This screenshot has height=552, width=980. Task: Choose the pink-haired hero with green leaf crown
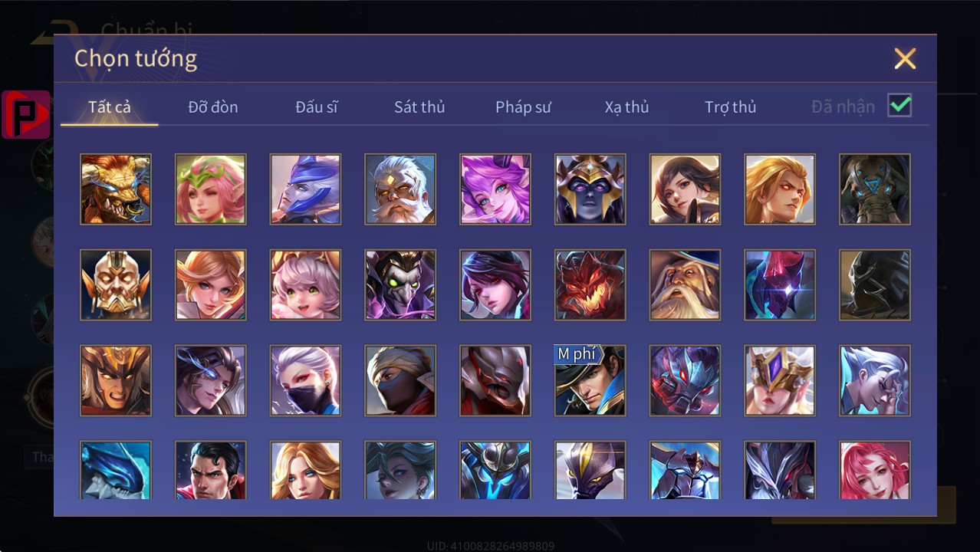211,189
